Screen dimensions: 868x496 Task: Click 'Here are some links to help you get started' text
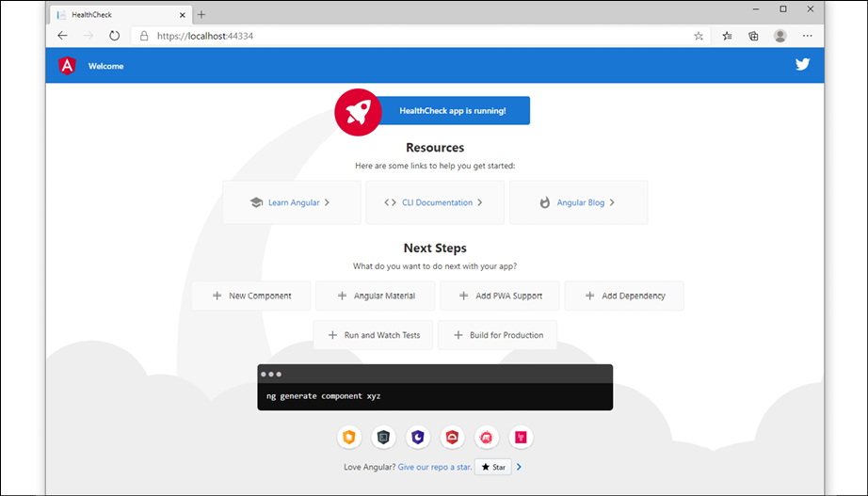(435, 166)
